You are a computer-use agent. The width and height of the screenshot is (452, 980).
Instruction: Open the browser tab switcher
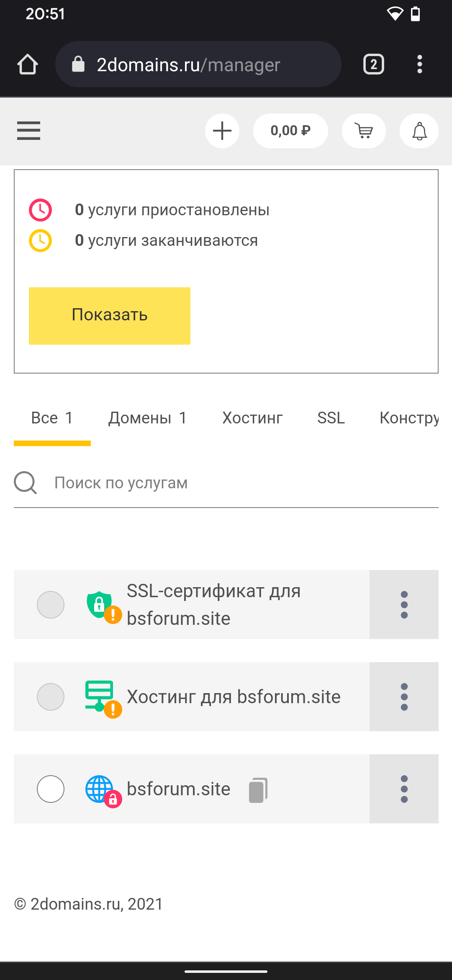pos(374,64)
